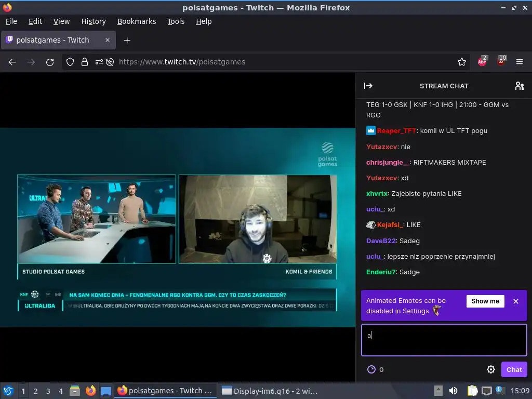
Task: Open Firefox application hamburger menu
Action: [519, 62]
